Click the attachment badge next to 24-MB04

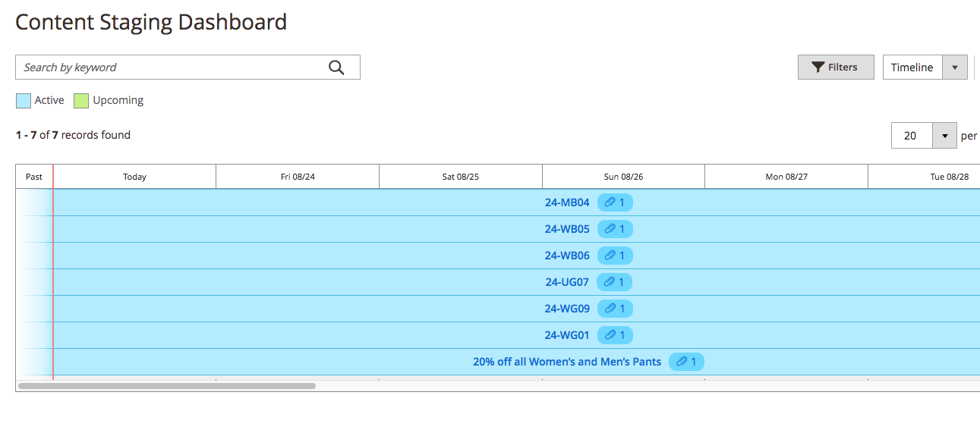(x=615, y=202)
